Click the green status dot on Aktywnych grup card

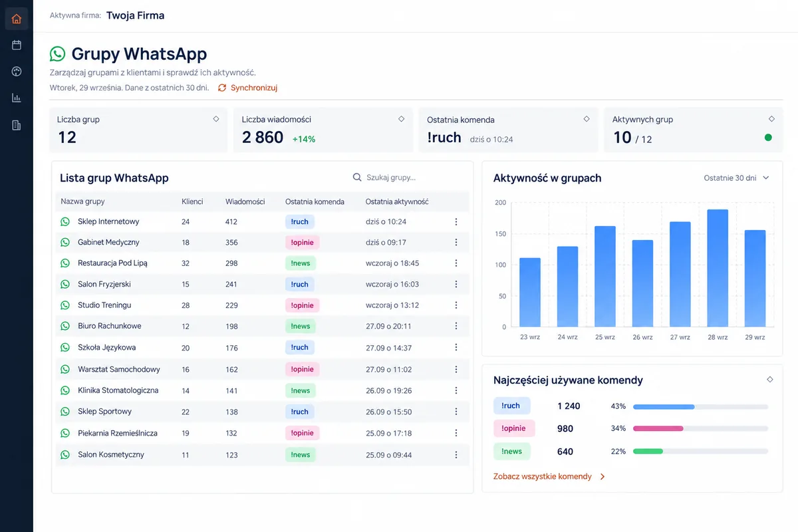point(768,138)
